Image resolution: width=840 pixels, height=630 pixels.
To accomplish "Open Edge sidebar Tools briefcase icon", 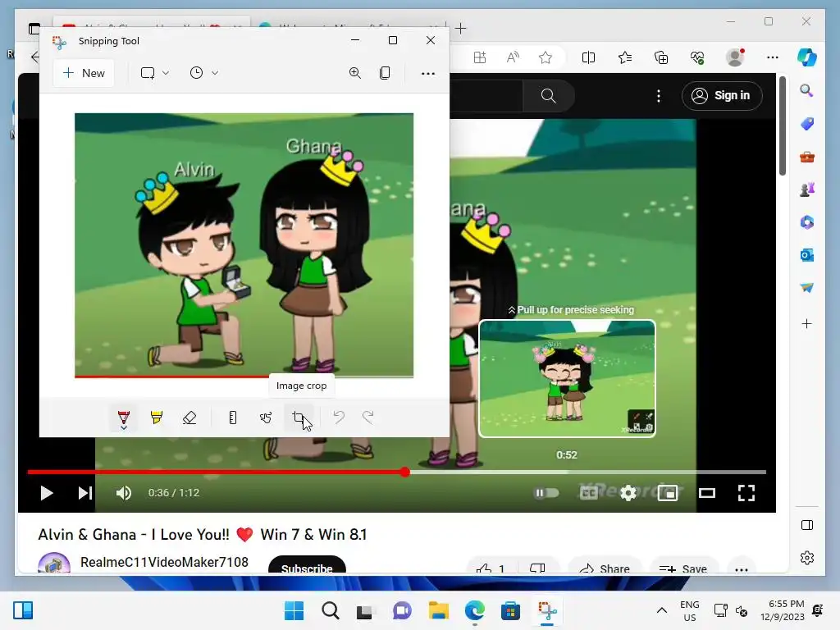I will 807,157.
